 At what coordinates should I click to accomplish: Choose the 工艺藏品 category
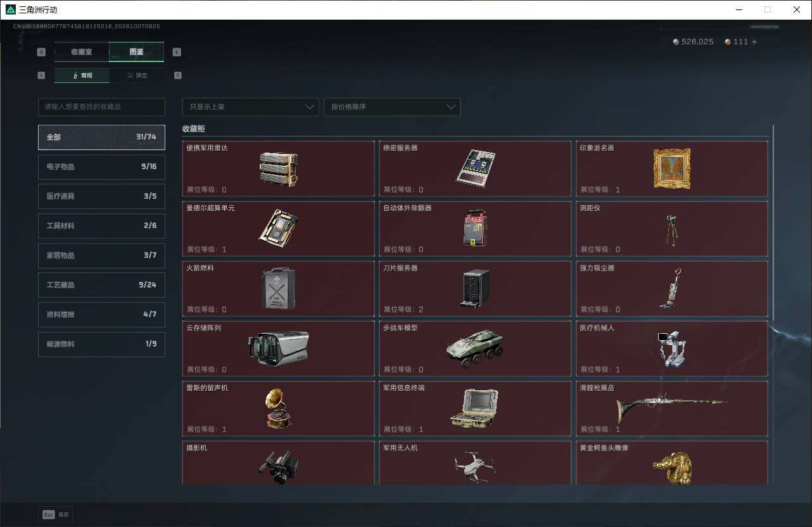tap(101, 285)
